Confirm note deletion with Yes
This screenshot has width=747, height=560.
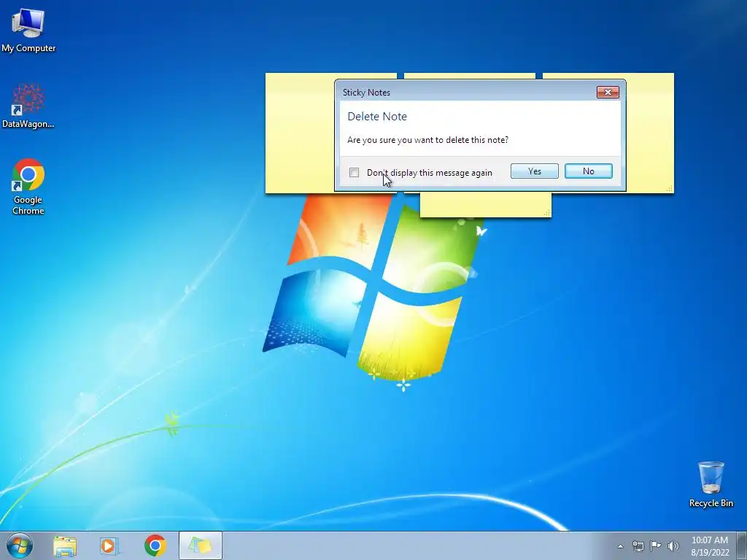535,171
